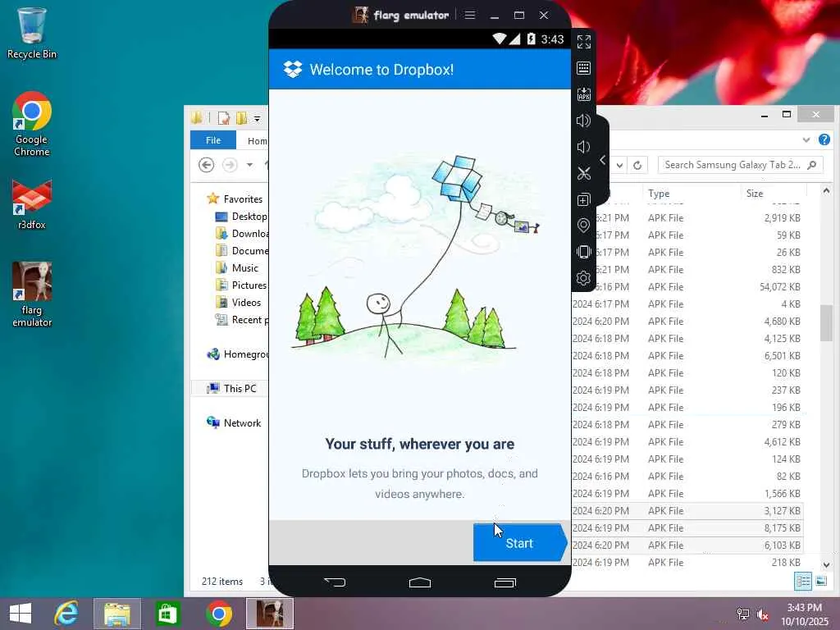Screen dimensions: 840x630
Task: Open the recent locations dropdown arrow in Explorer
Action: pos(249,164)
